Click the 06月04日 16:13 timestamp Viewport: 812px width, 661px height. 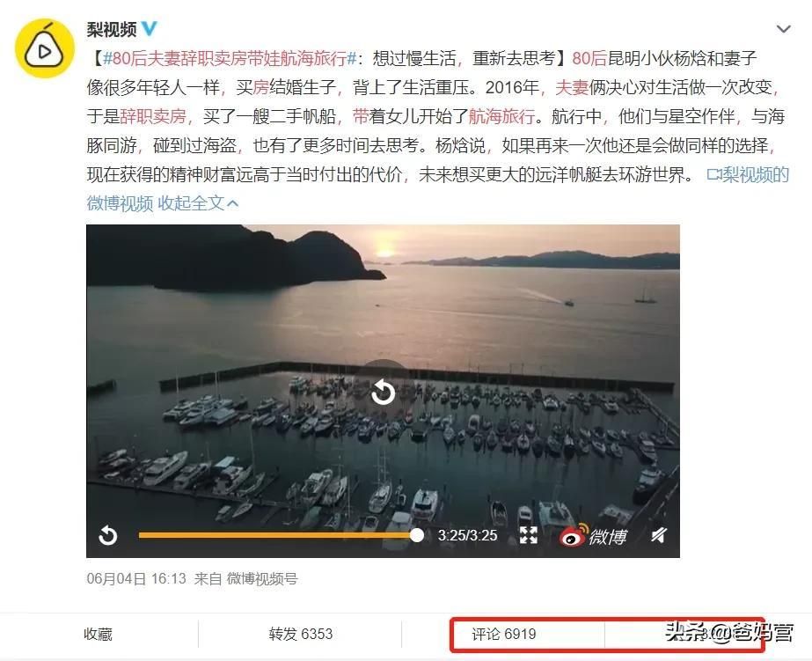coord(136,578)
